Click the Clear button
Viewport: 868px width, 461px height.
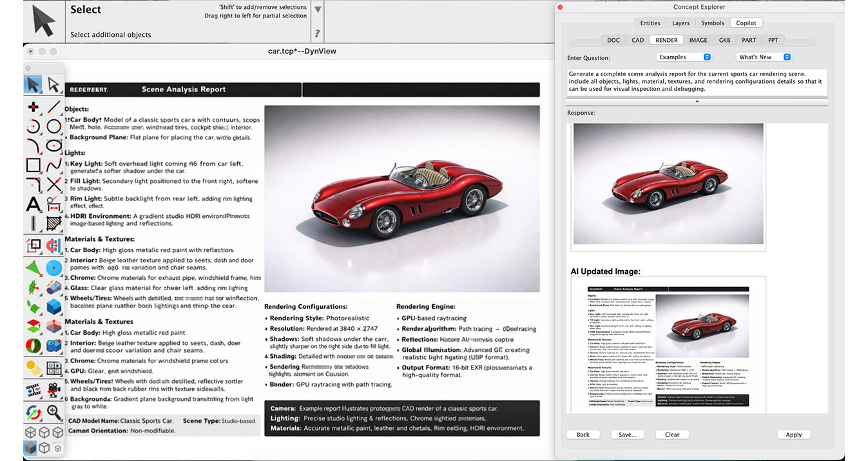(x=672, y=435)
